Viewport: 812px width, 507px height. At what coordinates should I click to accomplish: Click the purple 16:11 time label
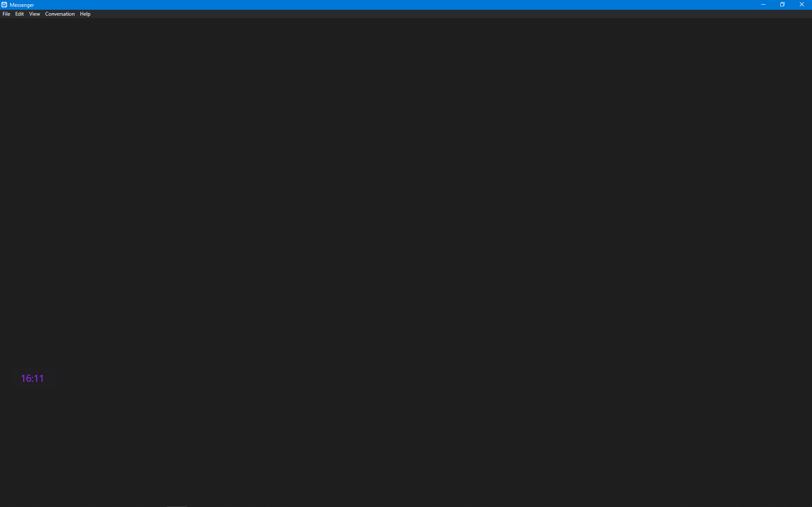pyautogui.click(x=32, y=378)
